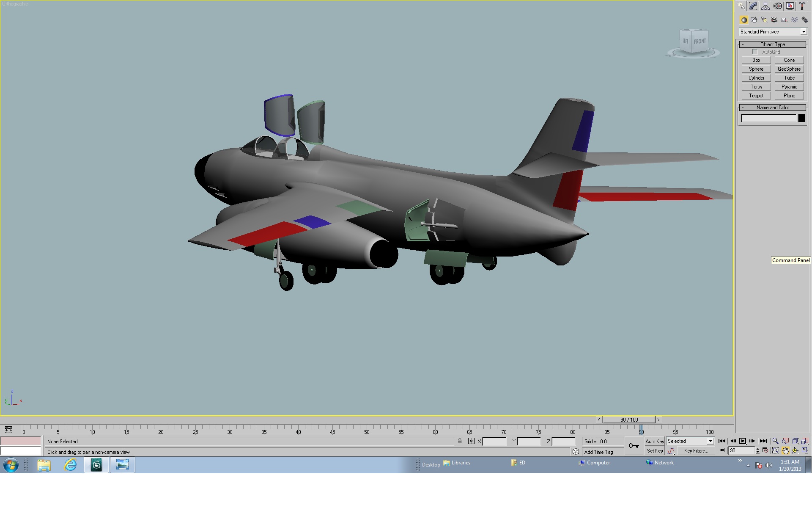Expand the Selected key filter dropdown
Viewport: 812px width, 508px height.
click(x=690, y=441)
